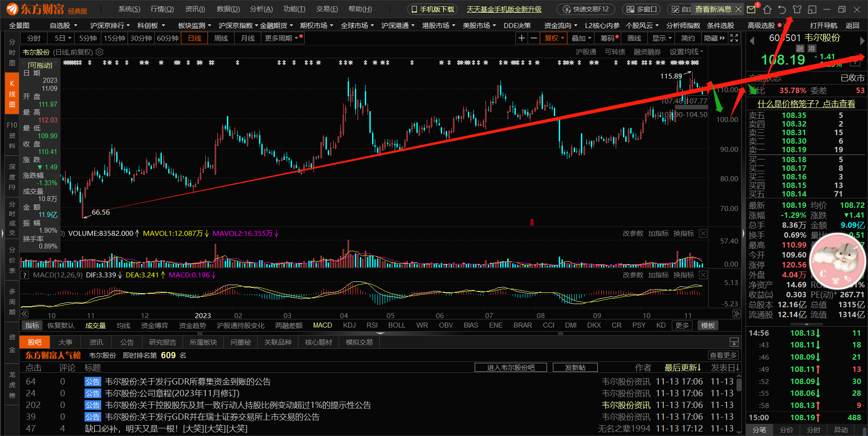Open F10资料 in left sidebar

click(x=12, y=135)
